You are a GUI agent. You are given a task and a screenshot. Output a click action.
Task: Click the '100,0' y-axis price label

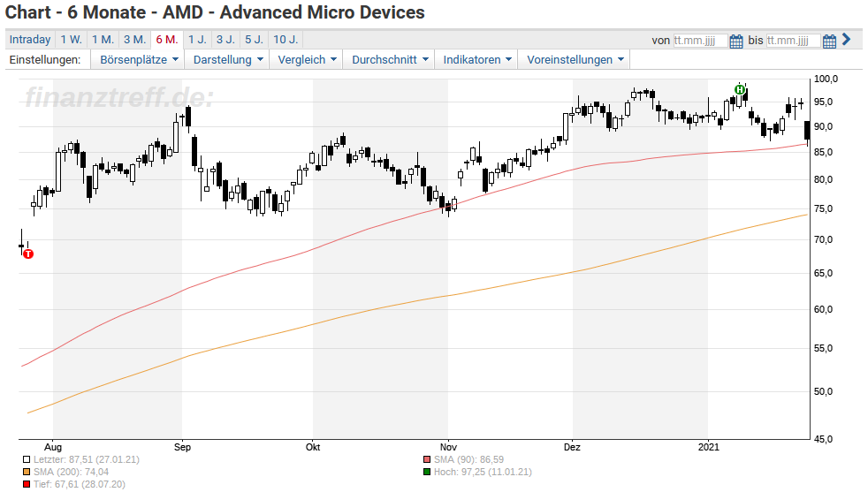coord(826,79)
